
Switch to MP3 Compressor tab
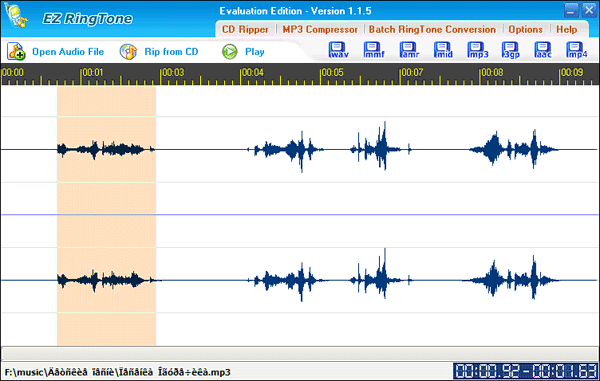click(x=320, y=29)
